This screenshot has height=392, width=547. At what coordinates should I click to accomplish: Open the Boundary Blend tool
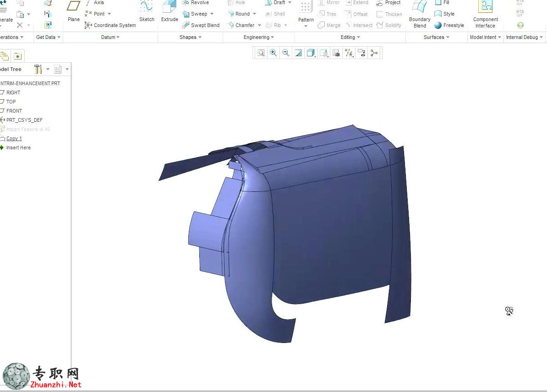[x=420, y=14]
